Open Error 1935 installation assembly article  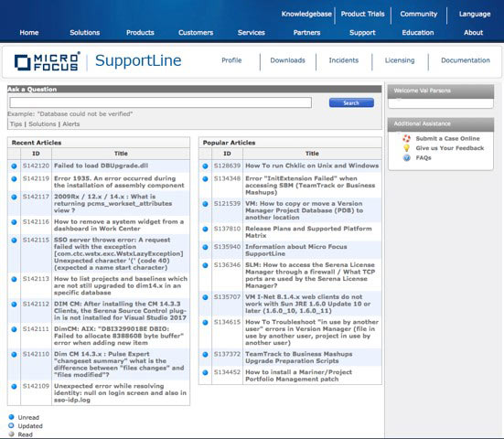coord(119,182)
